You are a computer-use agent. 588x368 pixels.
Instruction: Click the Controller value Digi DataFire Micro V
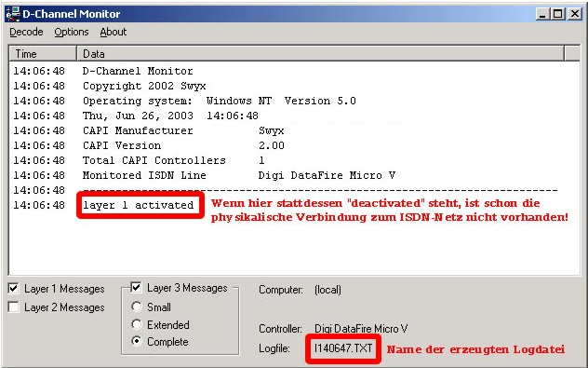pyautogui.click(x=361, y=329)
